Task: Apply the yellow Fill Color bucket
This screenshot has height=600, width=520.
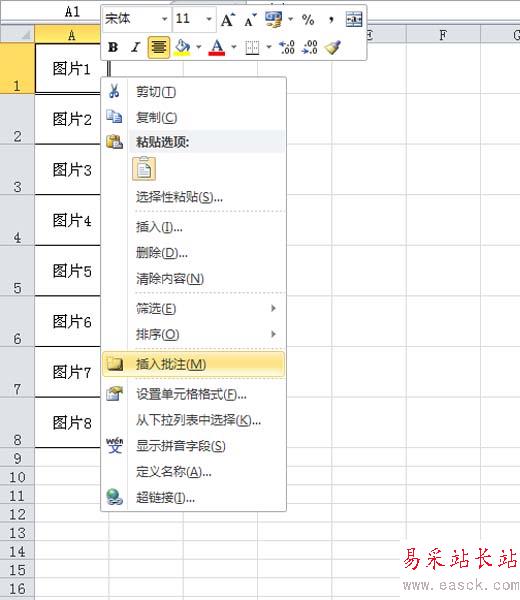Action: [x=182, y=47]
